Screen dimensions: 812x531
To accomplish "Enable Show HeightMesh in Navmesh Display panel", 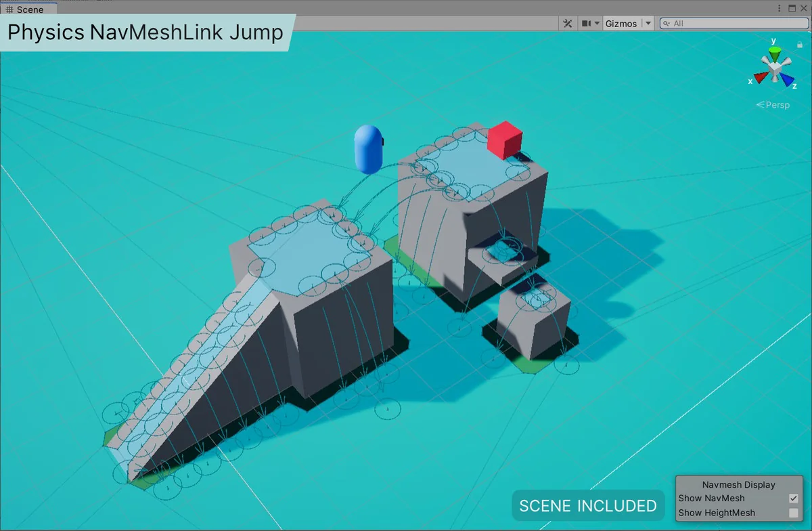I will (793, 513).
